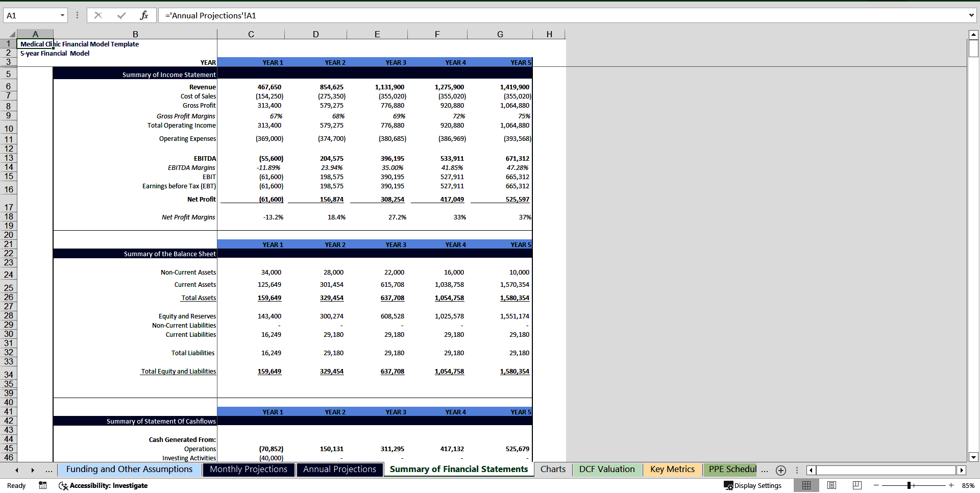Viewport: 980px width, 493px height.
Task: Click Summary of Statement Of Cashflows header
Action: 161,421
